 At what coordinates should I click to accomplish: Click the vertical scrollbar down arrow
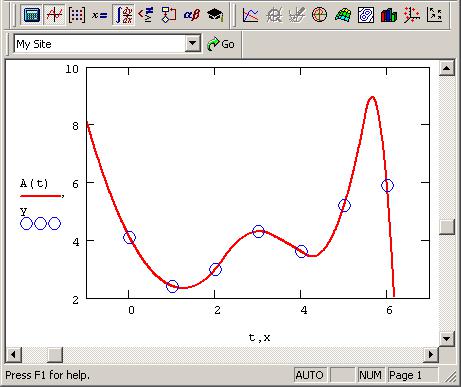tap(447, 339)
